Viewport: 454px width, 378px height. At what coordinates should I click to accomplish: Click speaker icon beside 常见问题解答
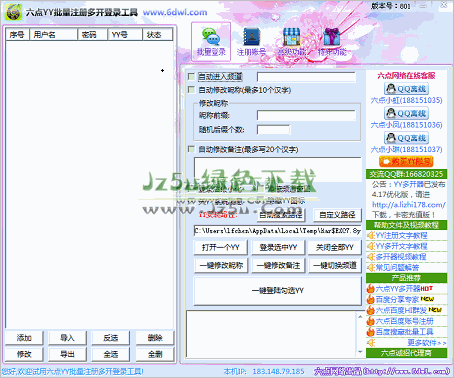pos(371,268)
